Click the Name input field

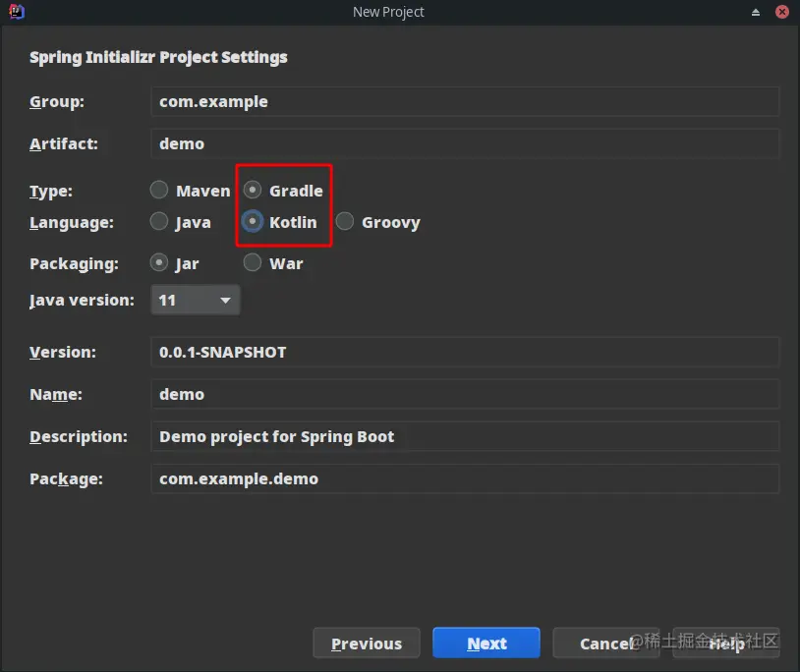click(465, 394)
